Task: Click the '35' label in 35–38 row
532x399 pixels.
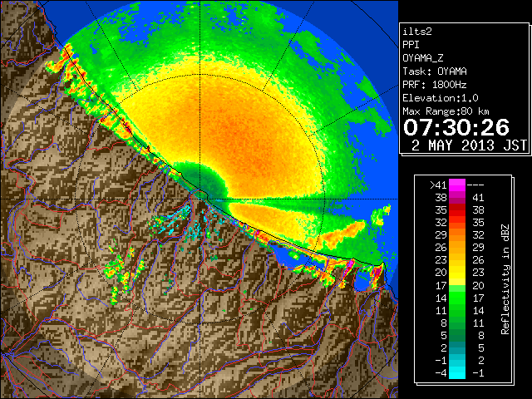Action: pos(441,210)
